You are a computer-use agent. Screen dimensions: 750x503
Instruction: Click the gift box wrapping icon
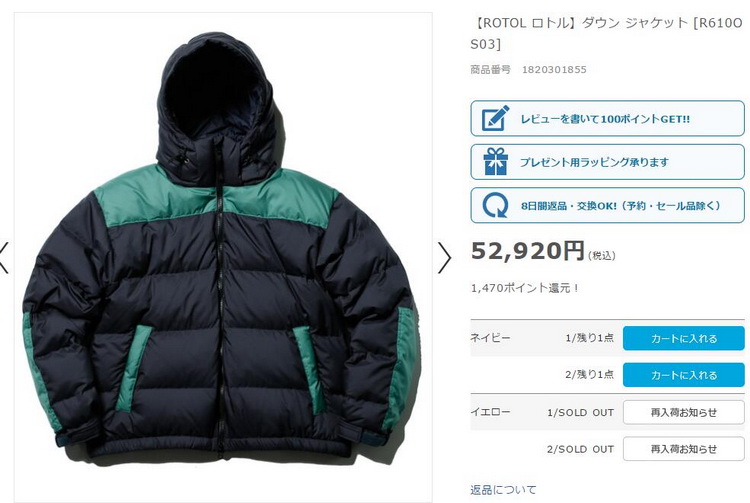496,162
